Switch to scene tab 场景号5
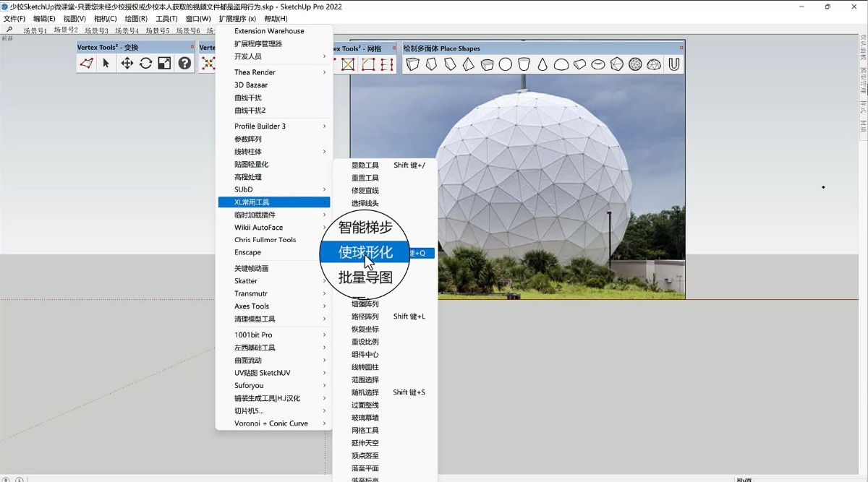 [x=157, y=31]
